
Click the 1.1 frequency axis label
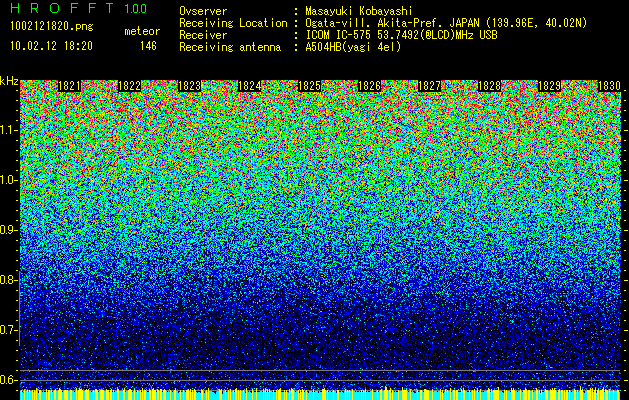(8, 130)
